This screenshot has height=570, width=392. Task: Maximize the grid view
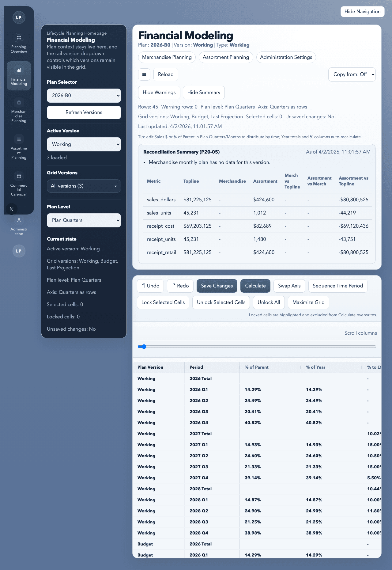point(308,302)
